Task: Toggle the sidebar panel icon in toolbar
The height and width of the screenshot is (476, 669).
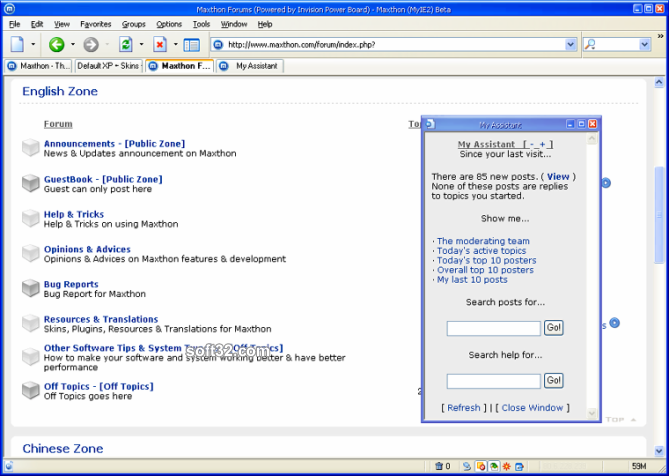Action: [x=192, y=45]
